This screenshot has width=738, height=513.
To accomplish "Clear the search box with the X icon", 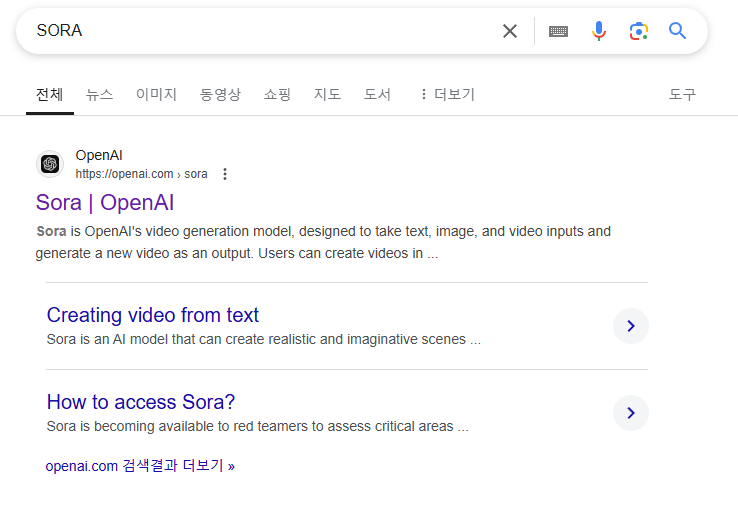I will click(x=510, y=31).
